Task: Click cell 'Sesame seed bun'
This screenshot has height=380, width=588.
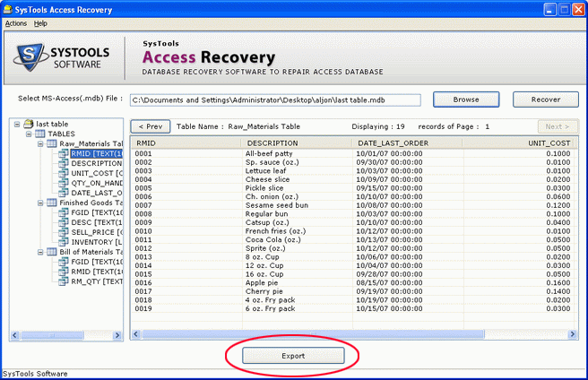Action: pos(277,205)
